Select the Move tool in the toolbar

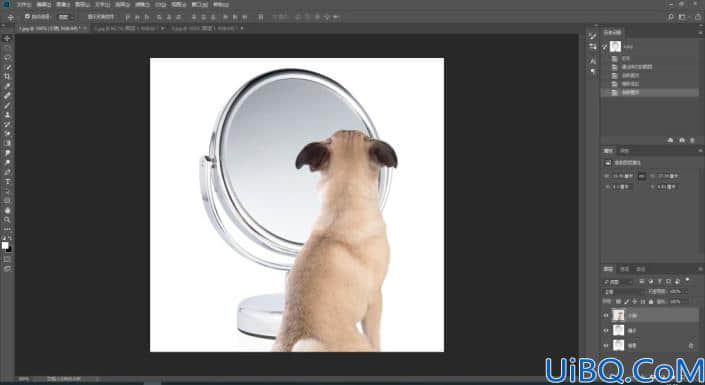(7, 38)
